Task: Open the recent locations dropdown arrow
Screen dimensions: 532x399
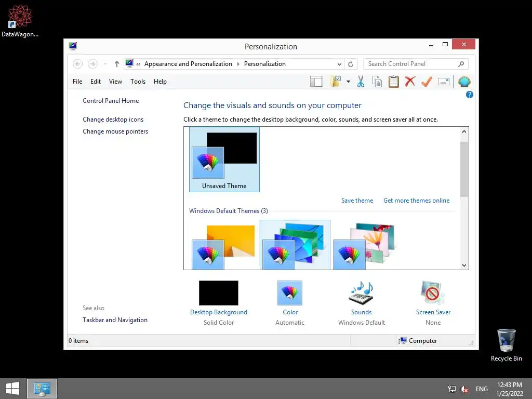Action: (105, 64)
